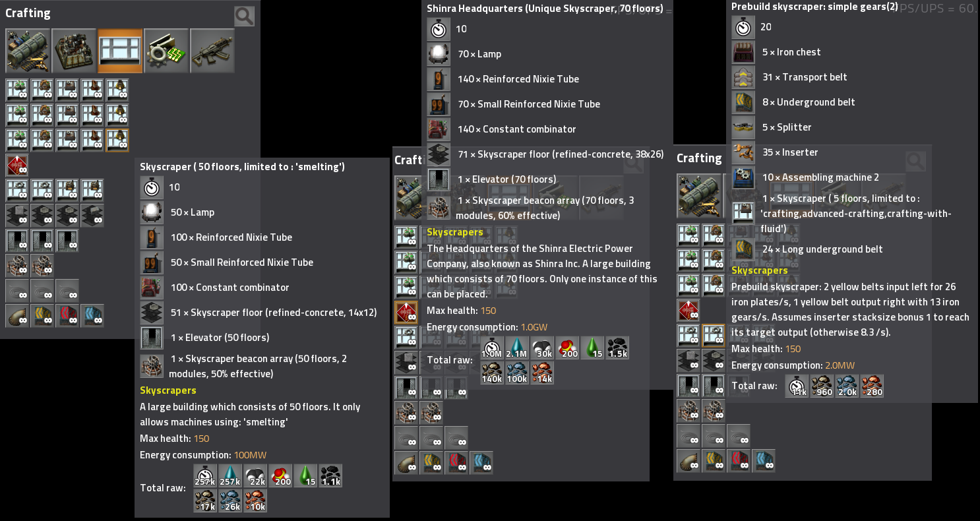Screen dimensions: 980x521
Task: Switch to the Combat tab with the submachine gun
Action: [212, 51]
